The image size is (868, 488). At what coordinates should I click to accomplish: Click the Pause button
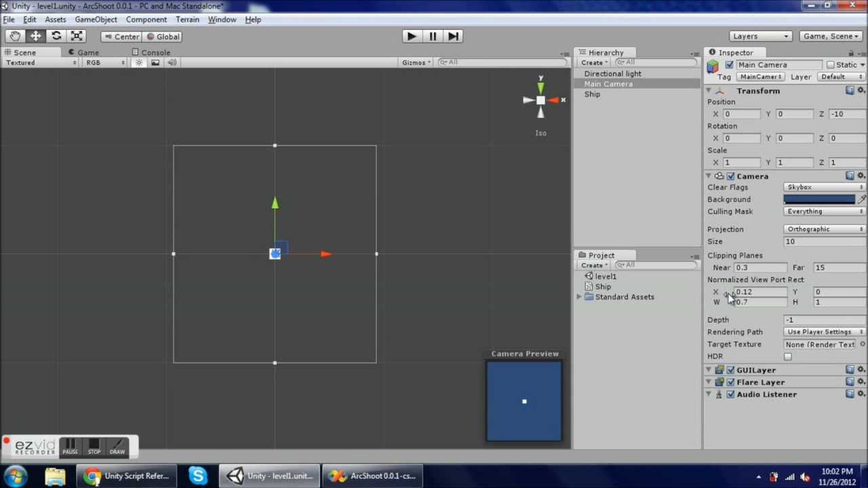click(x=433, y=37)
